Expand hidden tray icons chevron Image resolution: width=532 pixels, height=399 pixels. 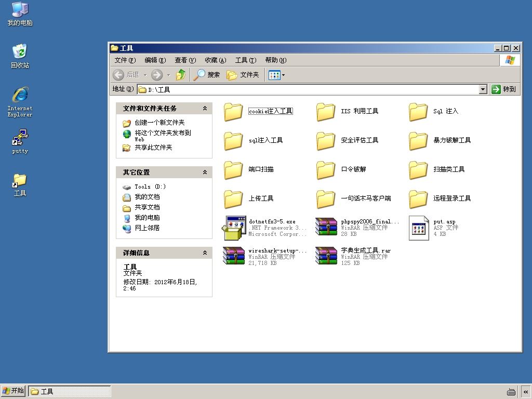pos(526,392)
